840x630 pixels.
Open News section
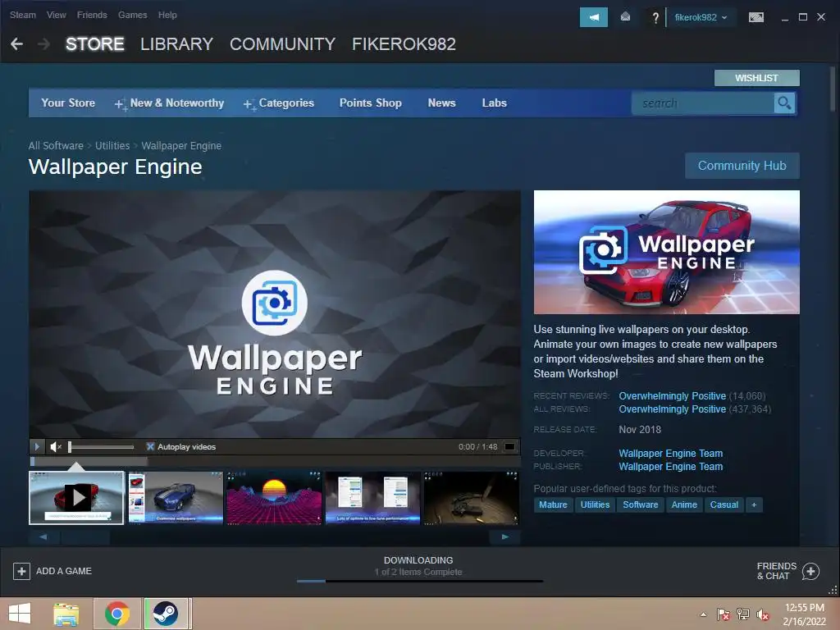[x=441, y=103]
